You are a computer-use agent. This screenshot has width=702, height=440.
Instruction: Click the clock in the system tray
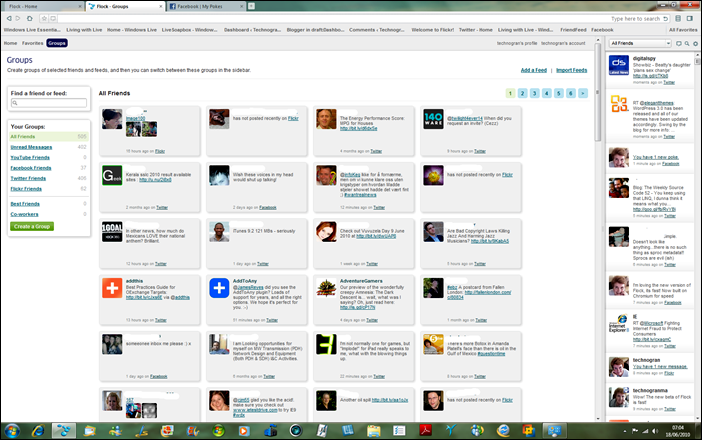(x=678, y=431)
